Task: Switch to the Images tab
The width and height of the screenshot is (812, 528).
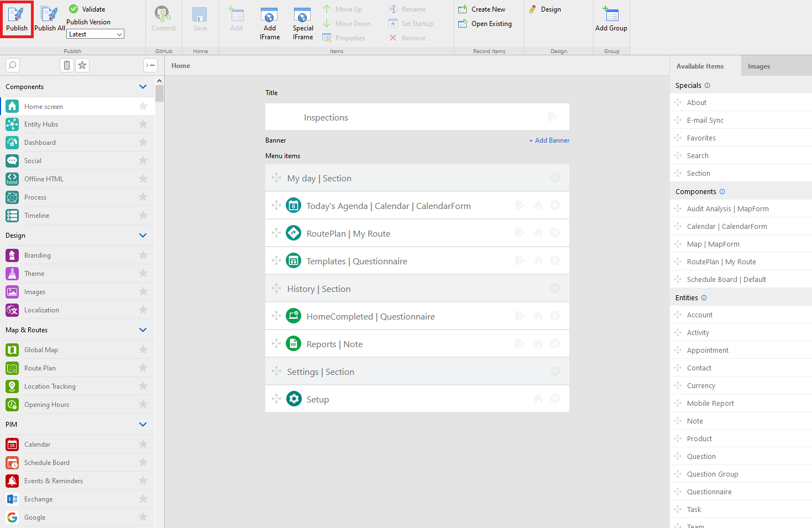Action: [758, 66]
